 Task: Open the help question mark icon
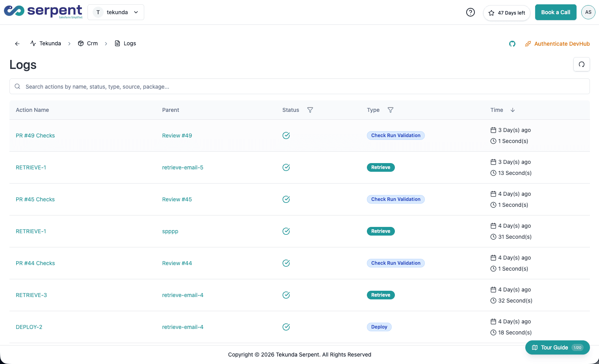point(470,12)
